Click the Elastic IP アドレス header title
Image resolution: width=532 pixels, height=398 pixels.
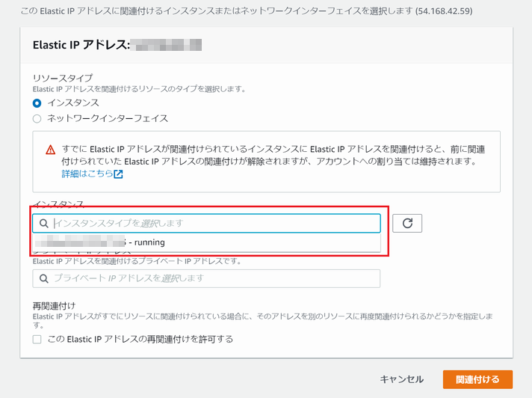pyautogui.click(x=81, y=45)
